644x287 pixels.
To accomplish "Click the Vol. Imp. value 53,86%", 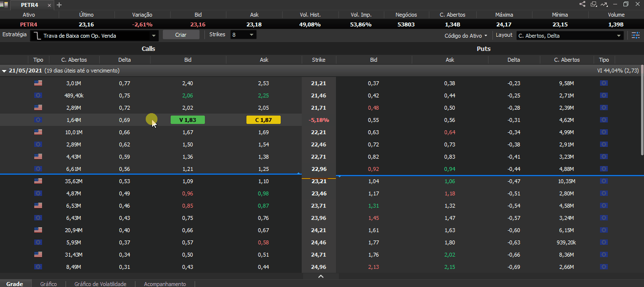I will pyautogui.click(x=361, y=24).
